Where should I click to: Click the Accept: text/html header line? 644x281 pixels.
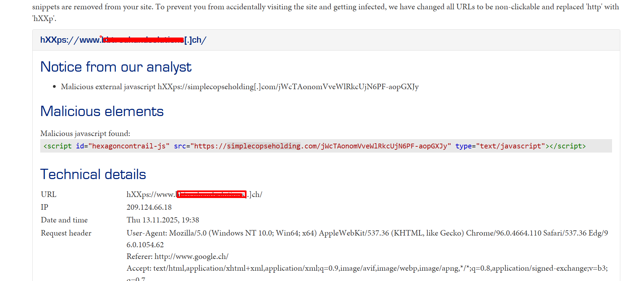367,268
